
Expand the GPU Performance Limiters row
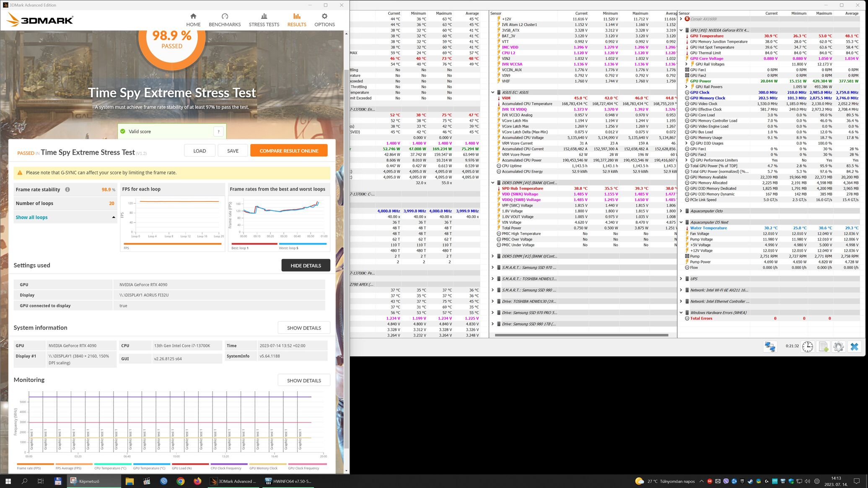click(687, 160)
